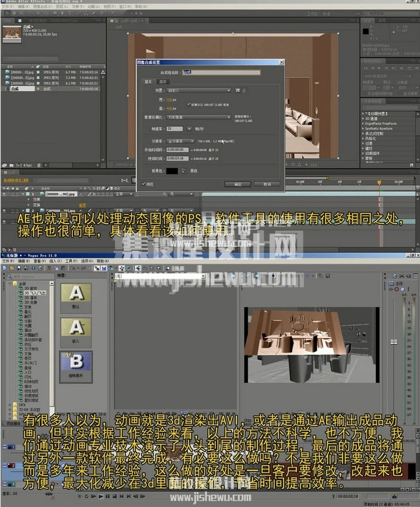The height and width of the screenshot is (507, 420).
Task: Click black background color swatch in dialog
Action: [x=172, y=171]
